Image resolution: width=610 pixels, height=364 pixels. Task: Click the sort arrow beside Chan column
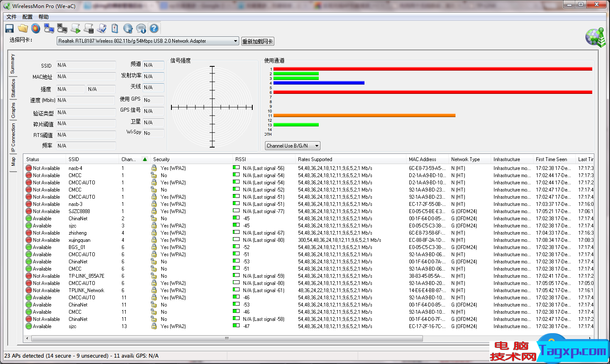[145, 159]
